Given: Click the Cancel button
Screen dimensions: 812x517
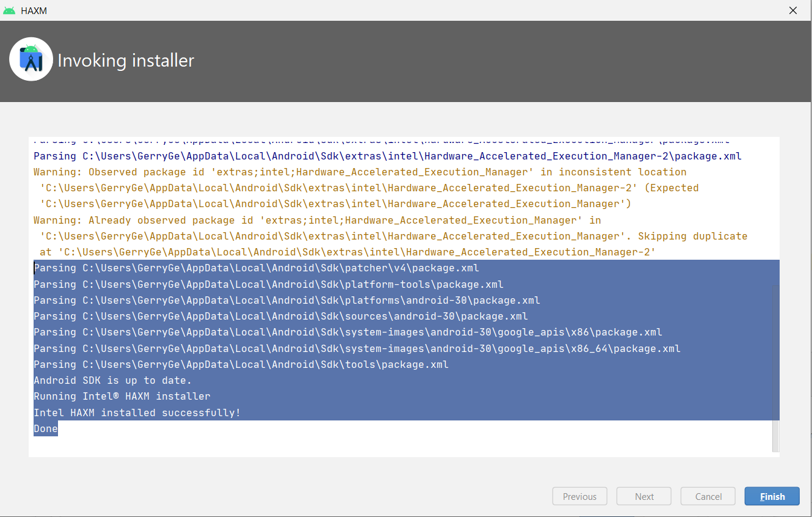Looking at the screenshot, I should [708, 496].
